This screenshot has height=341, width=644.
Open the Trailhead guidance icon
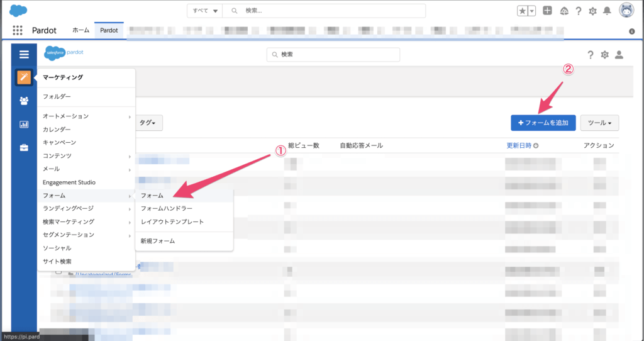pos(564,11)
